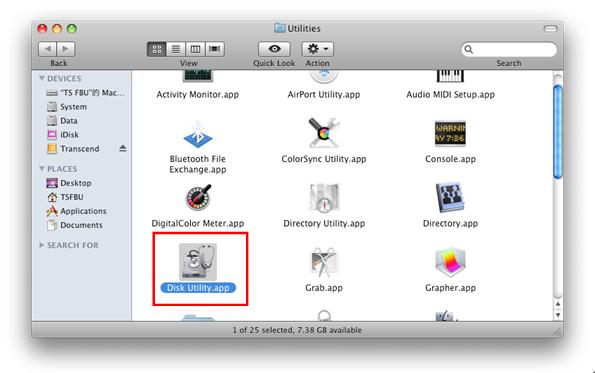Viewport: 595px width, 373px height.
Task: Open the iDisk icon in sidebar
Action: [x=52, y=135]
